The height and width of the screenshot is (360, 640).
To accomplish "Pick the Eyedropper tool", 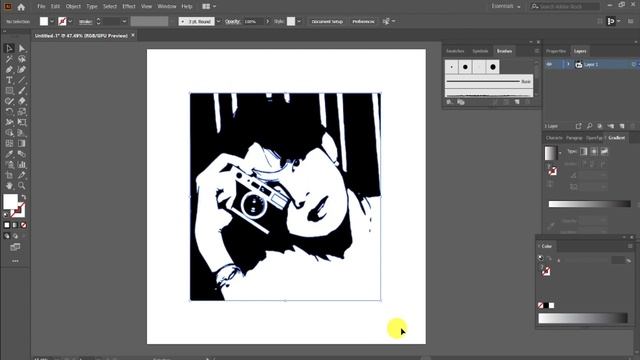I will pyautogui.click(x=9, y=154).
